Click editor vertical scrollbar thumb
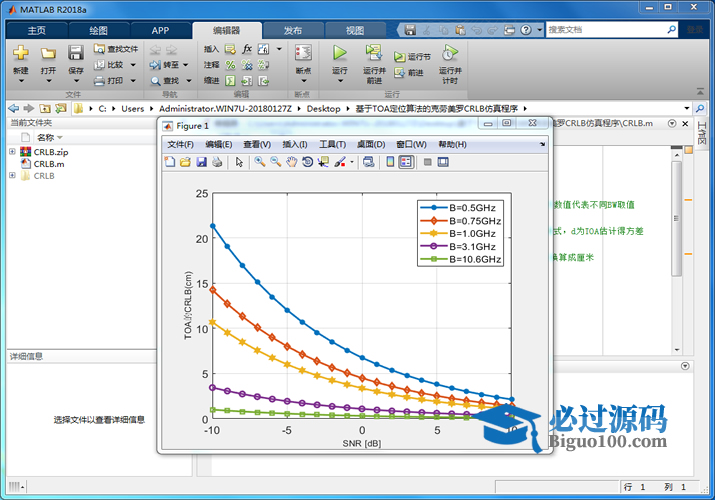Viewport: 715px width, 500px height. tap(676, 218)
